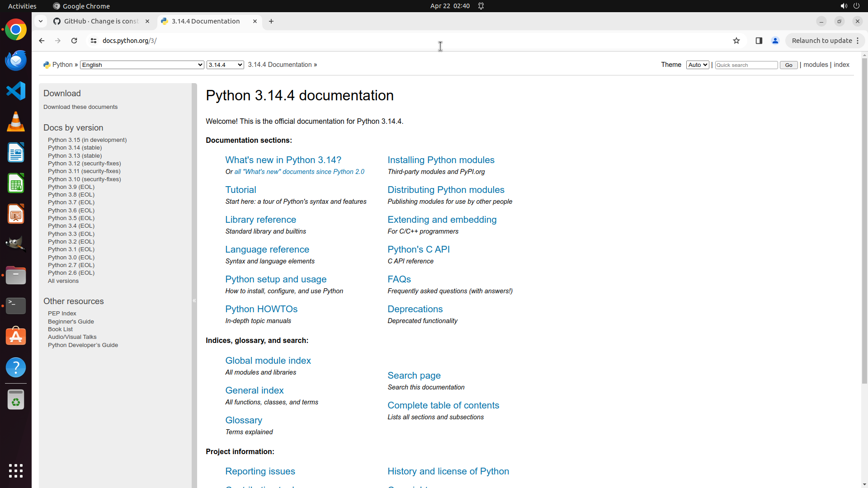Close the 3.14.4 Documentation tab

(255, 21)
